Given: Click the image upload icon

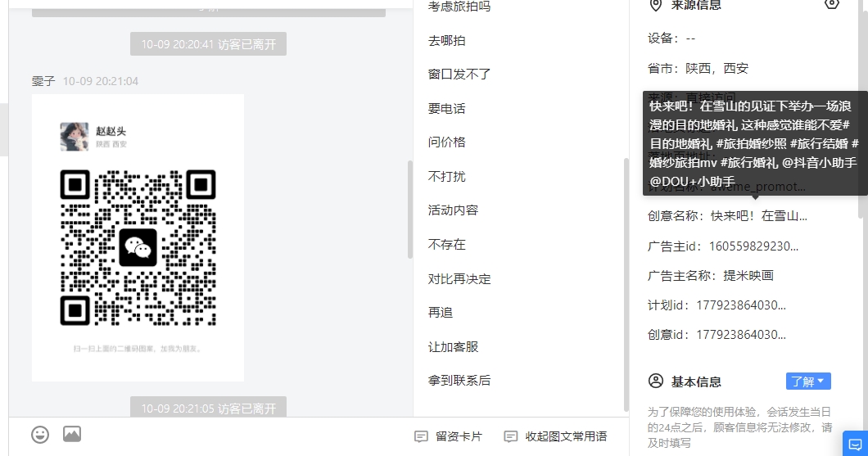Looking at the screenshot, I should [x=72, y=434].
